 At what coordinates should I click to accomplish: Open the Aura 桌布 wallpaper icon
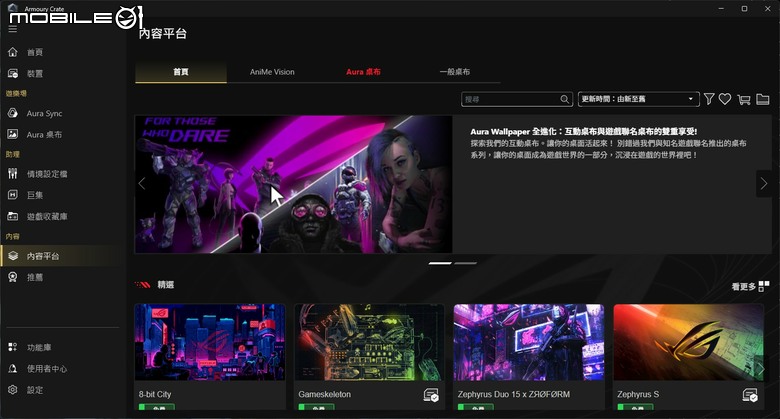(x=12, y=134)
